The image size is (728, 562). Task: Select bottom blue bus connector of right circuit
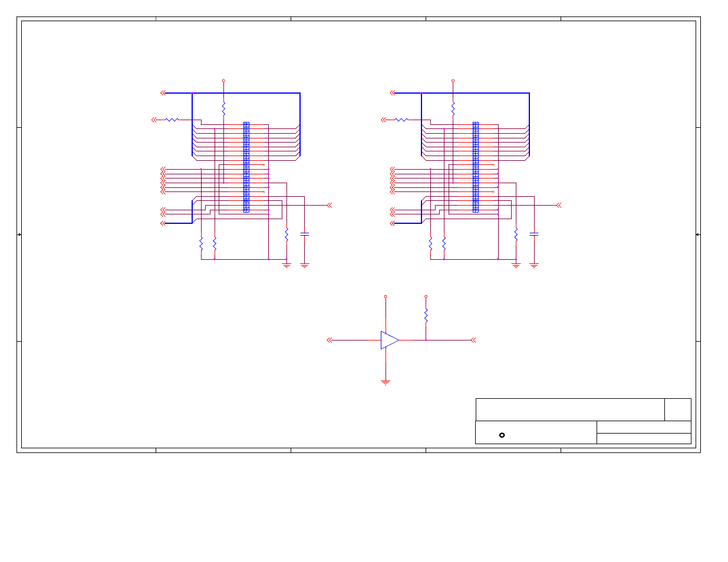coord(393,223)
